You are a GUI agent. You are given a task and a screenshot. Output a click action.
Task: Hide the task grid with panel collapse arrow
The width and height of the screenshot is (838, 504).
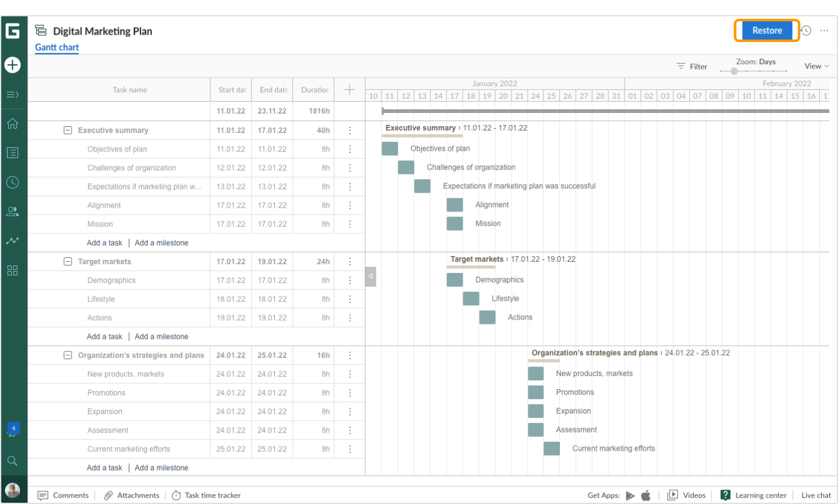(370, 276)
